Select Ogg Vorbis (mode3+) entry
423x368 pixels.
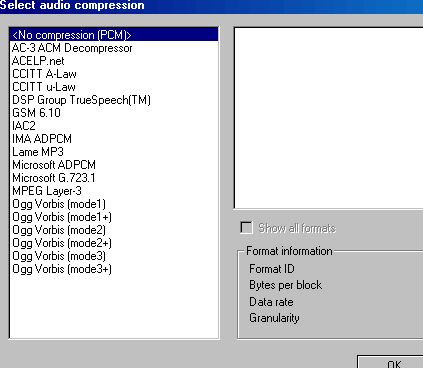114,269
